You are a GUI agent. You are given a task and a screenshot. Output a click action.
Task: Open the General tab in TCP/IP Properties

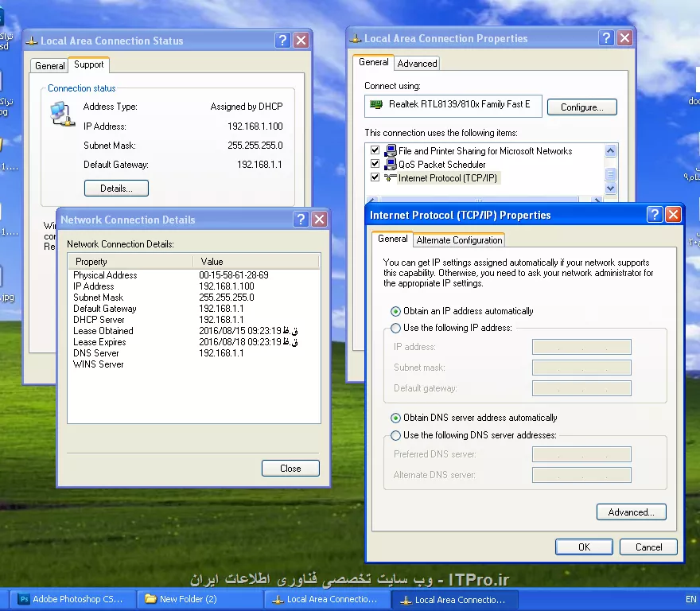click(392, 239)
